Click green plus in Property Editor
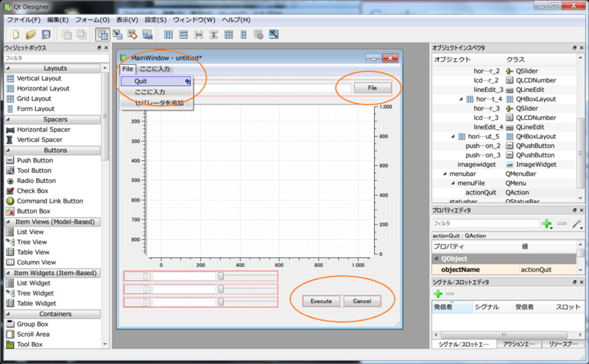 (547, 224)
